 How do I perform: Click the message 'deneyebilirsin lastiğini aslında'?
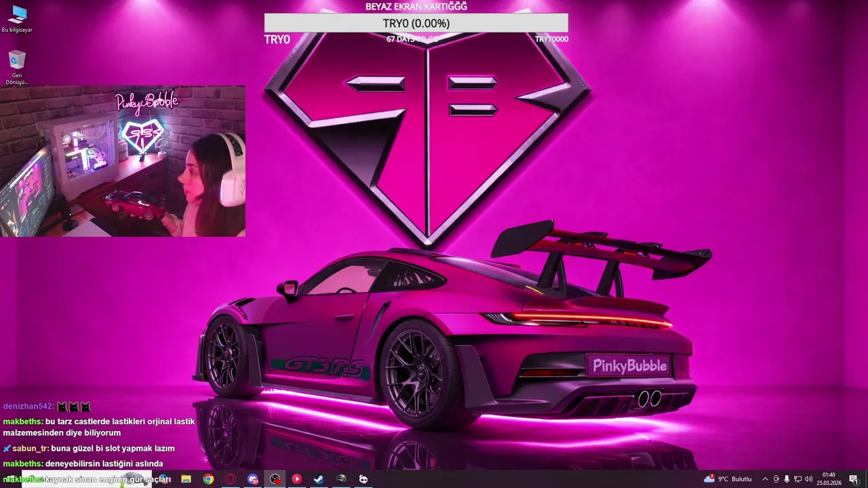click(x=104, y=464)
